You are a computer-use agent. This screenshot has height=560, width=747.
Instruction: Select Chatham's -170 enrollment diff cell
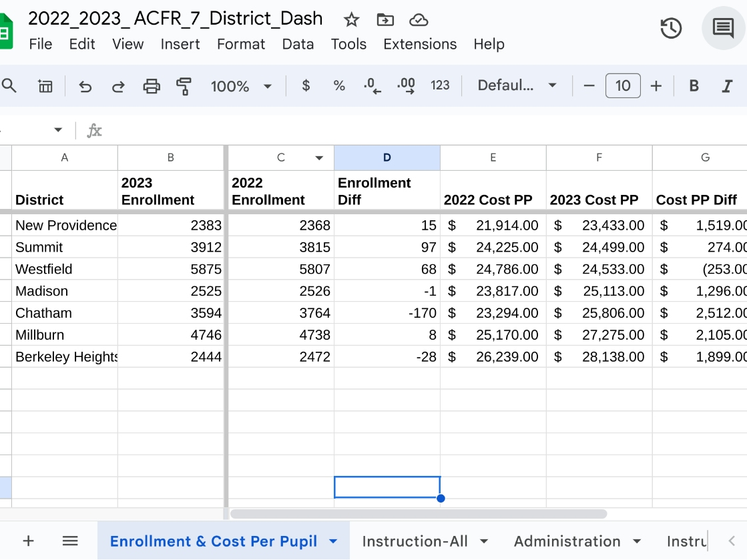click(387, 313)
